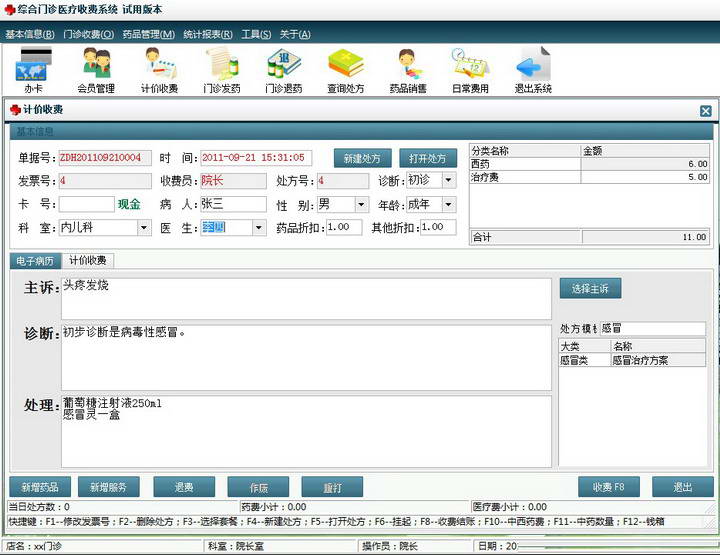This screenshot has height=555, width=720.
Task: Select the 西药 row in fee table
Action: (x=590, y=164)
